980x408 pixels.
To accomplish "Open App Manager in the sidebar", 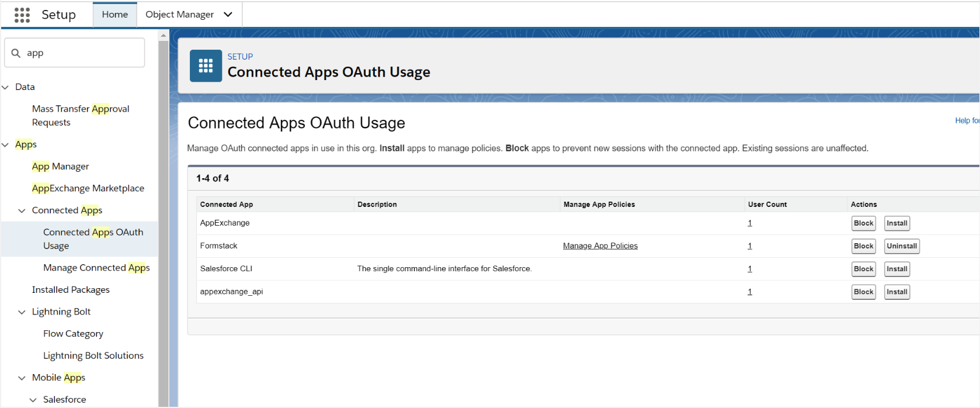I will click(x=60, y=167).
